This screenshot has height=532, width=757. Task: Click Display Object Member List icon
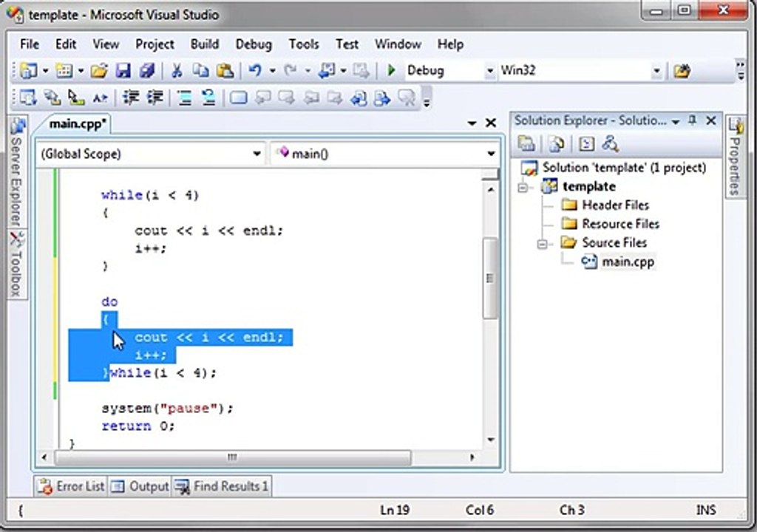pos(28,98)
